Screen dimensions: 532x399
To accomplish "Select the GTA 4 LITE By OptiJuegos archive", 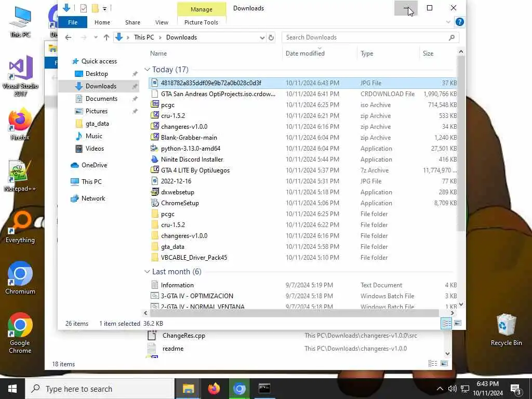I will tap(195, 170).
